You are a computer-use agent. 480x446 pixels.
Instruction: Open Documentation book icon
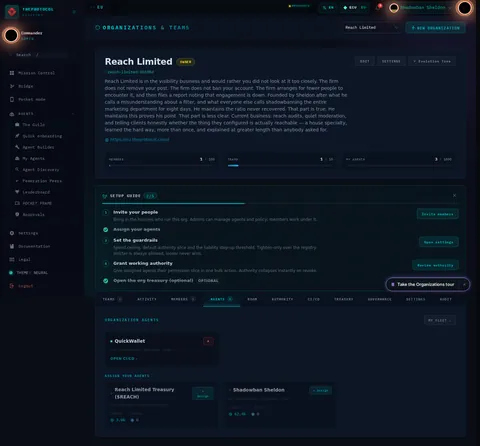pos(12,246)
